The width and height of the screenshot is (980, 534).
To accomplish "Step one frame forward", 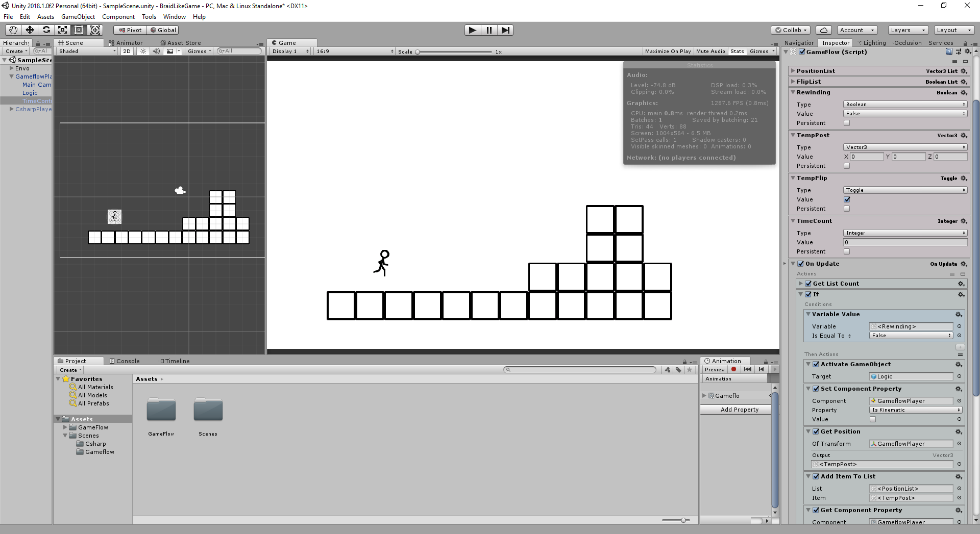I will tap(505, 30).
